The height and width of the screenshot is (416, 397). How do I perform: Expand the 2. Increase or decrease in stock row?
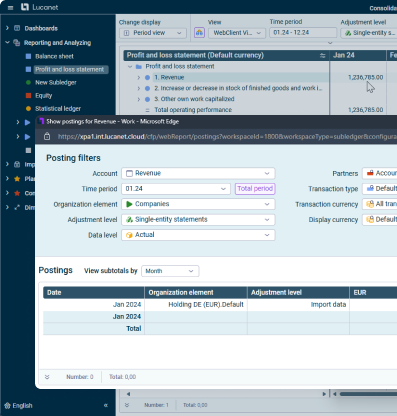[139, 88]
